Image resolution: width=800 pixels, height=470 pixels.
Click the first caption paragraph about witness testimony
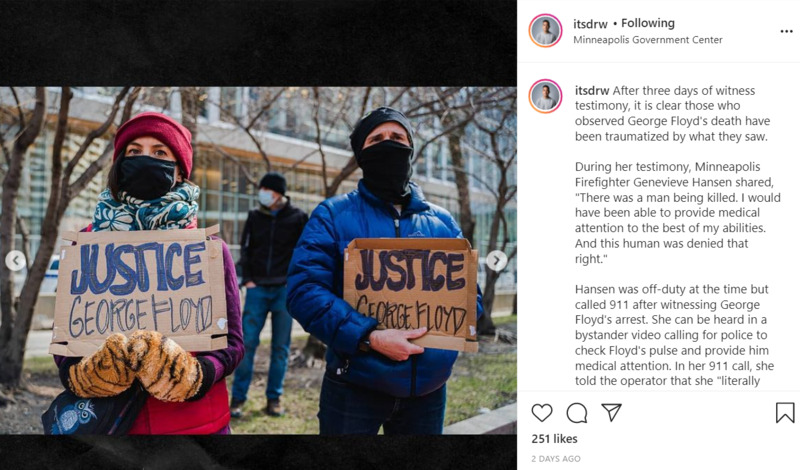tap(672, 113)
